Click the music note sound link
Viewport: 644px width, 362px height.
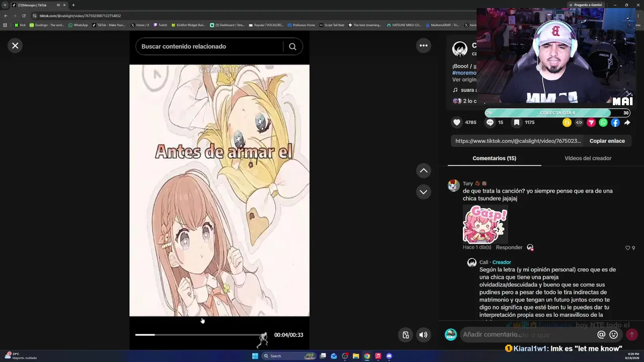click(x=455, y=90)
